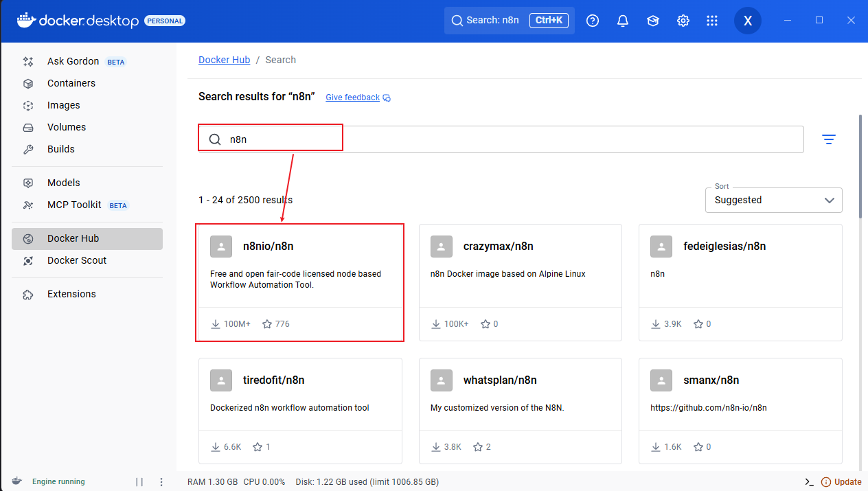Open the fedeiglesias/n8n result title
Viewport: 868px width, 491px height.
tap(724, 247)
